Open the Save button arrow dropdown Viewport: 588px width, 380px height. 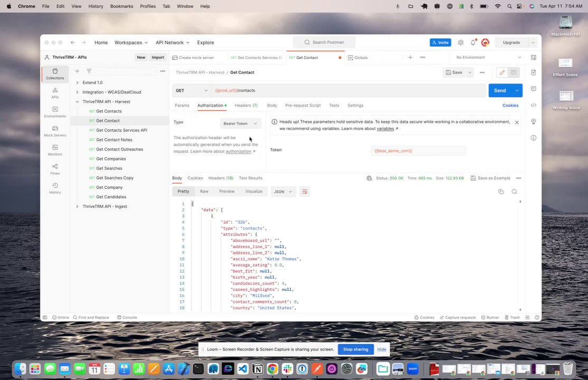click(x=469, y=72)
